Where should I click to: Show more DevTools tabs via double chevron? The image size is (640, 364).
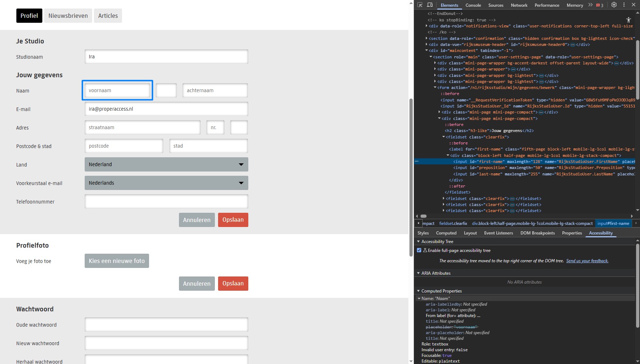(591, 5)
